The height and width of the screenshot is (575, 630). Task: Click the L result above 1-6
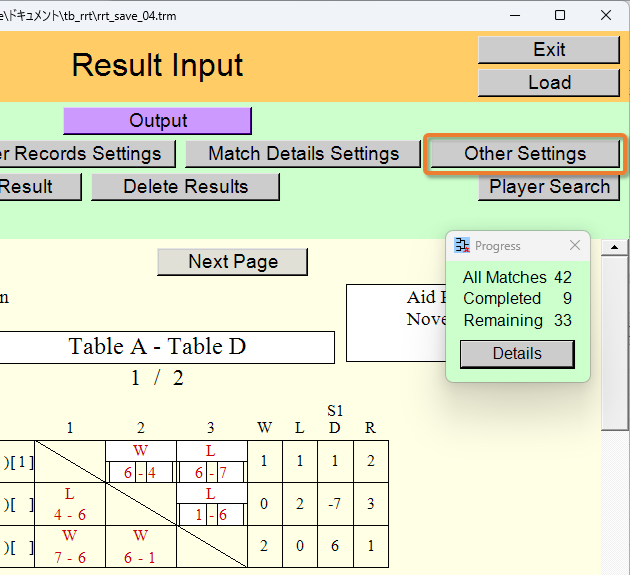tap(211, 493)
